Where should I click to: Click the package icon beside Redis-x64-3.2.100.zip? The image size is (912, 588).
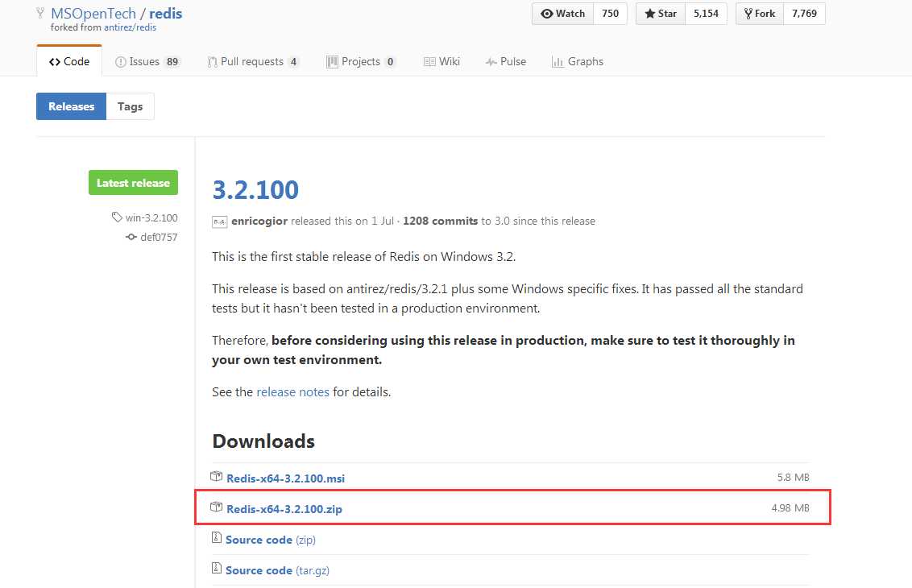(x=217, y=507)
